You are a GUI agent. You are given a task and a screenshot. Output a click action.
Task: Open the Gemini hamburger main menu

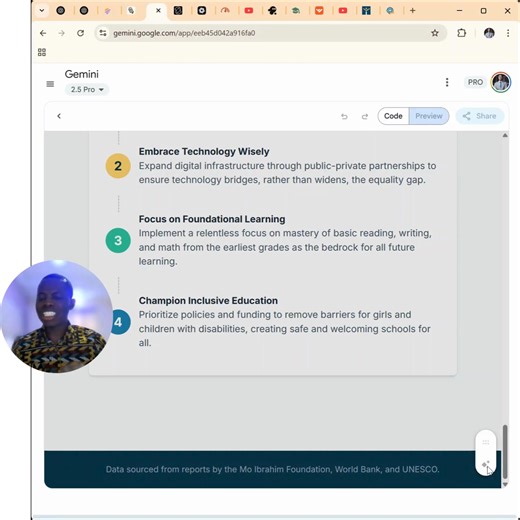click(x=50, y=84)
